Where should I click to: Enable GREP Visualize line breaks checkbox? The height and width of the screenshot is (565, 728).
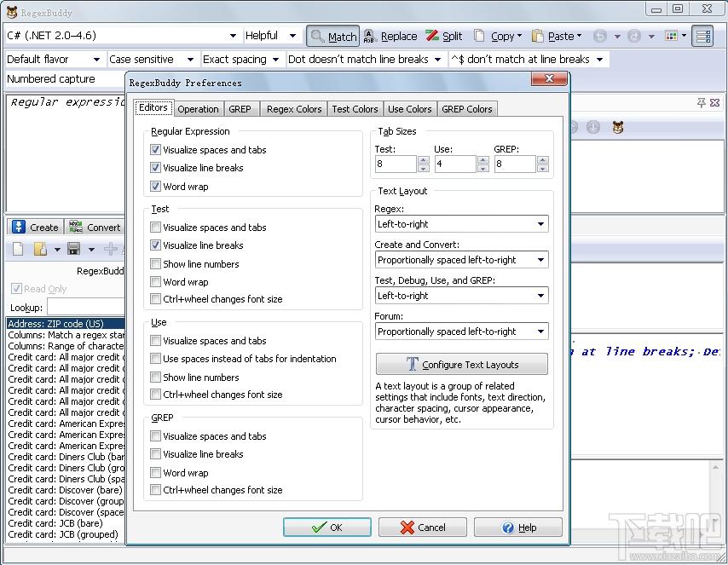coord(155,454)
